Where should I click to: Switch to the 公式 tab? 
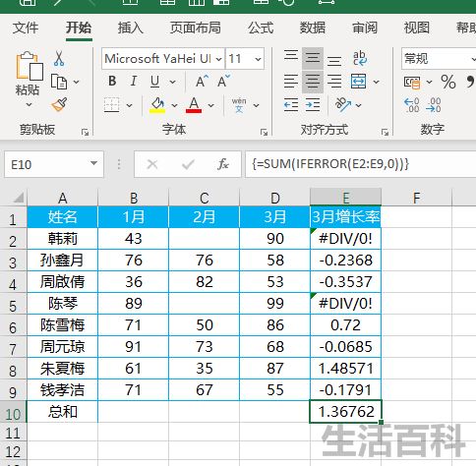coord(261,28)
